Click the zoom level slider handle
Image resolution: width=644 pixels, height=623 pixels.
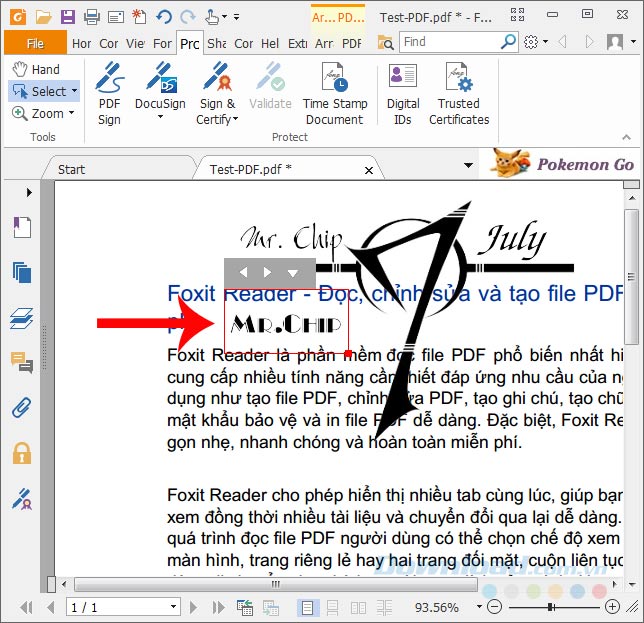(x=551, y=607)
